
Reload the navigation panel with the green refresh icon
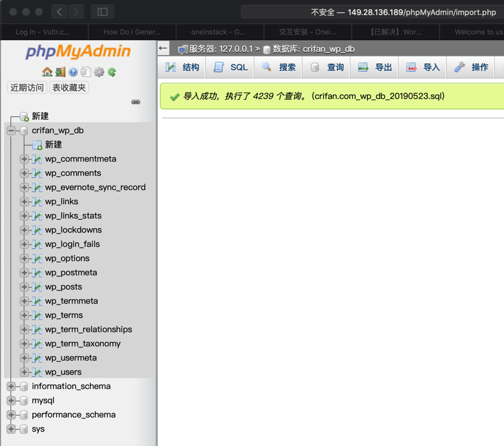(112, 72)
